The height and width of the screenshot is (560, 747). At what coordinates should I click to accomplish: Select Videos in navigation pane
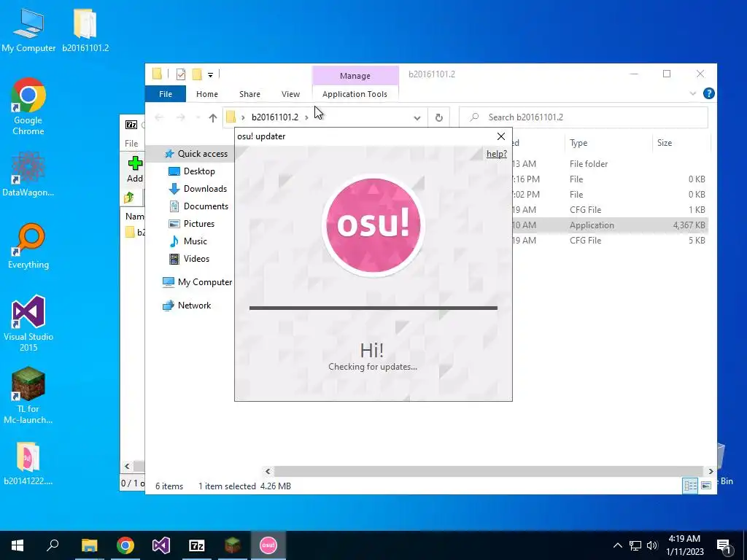[x=196, y=259]
